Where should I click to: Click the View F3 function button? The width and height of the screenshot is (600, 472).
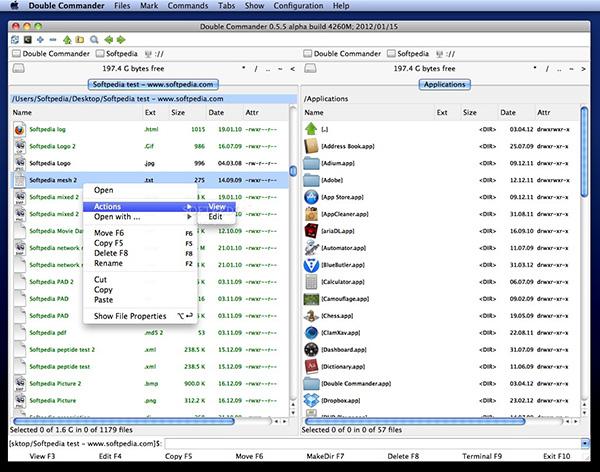coord(42,456)
